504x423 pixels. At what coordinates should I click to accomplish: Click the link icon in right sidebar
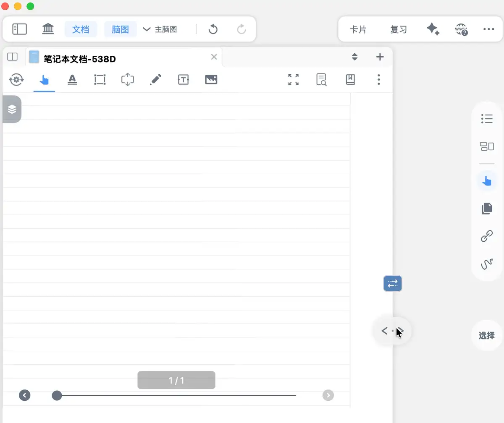pyautogui.click(x=487, y=237)
